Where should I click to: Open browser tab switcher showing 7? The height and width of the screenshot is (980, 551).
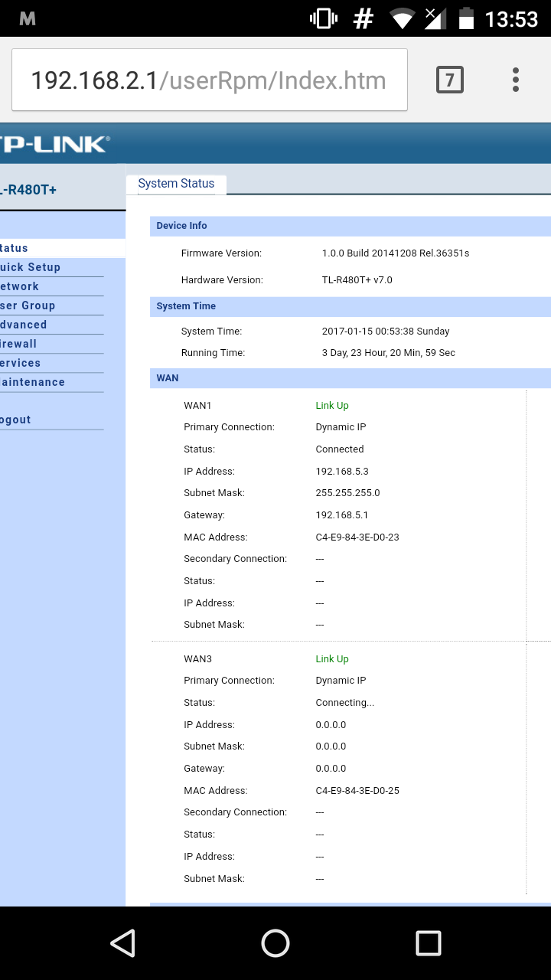coord(450,80)
